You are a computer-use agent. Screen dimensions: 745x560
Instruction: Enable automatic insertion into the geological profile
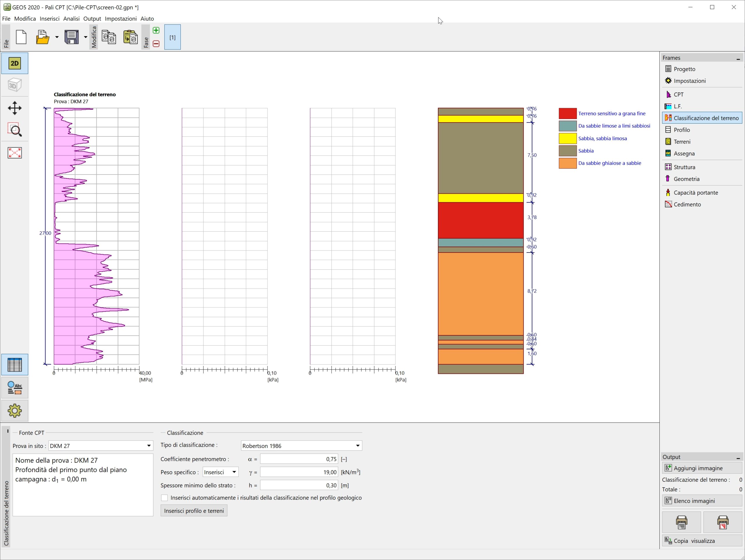pyautogui.click(x=164, y=498)
